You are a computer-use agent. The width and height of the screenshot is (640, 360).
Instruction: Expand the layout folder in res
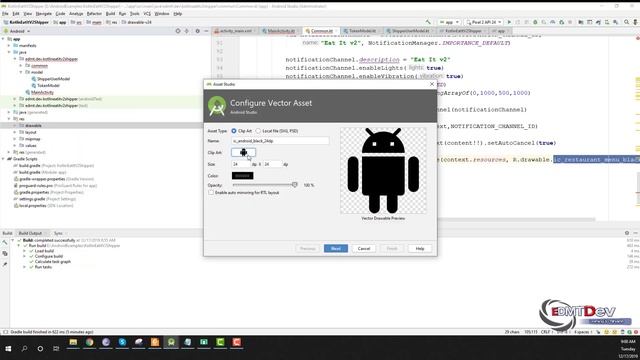pyautogui.click(x=15, y=132)
